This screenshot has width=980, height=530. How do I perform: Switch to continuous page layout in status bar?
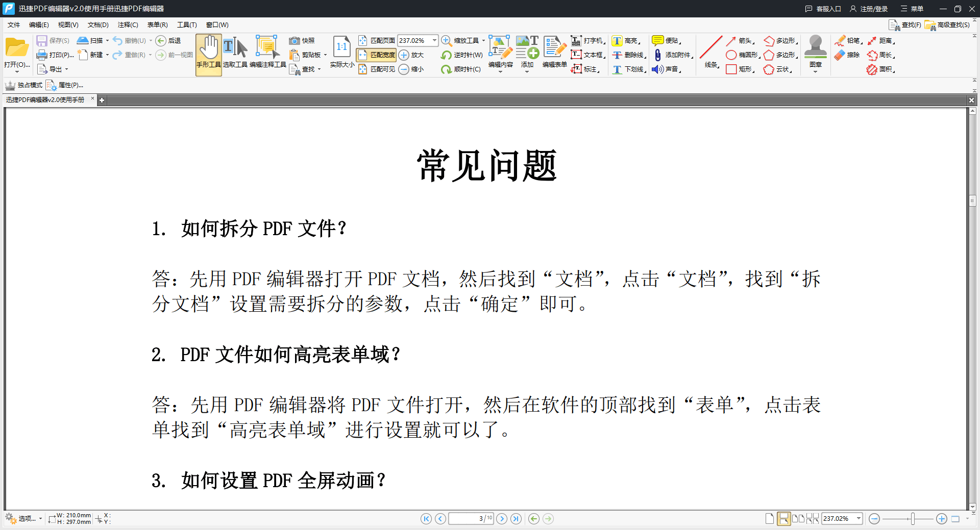(783, 519)
